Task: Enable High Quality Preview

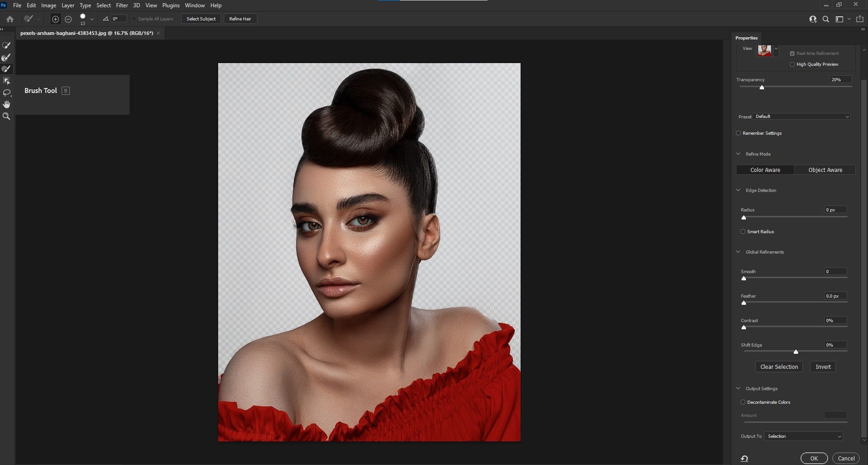Action: tap(792, 64)
